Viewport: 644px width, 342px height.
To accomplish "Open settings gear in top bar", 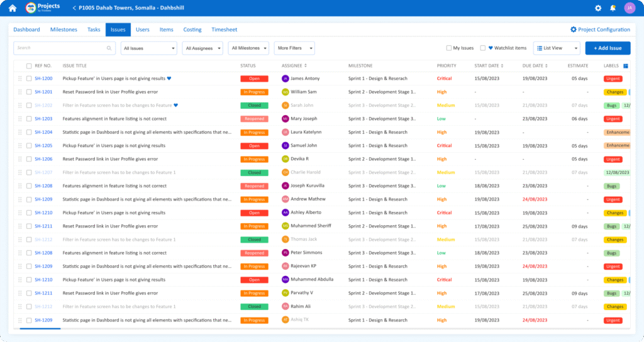I will tap(598, 8).
